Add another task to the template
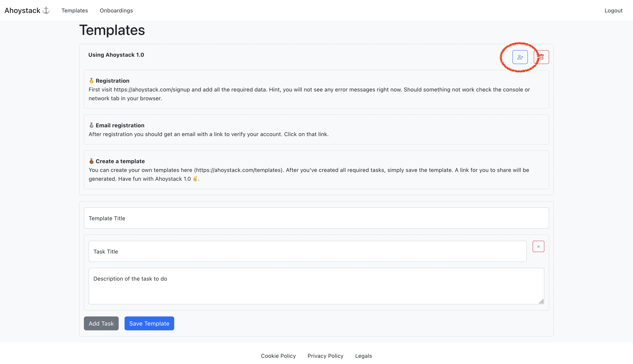 pyautogui.click(x=101, y=323)
